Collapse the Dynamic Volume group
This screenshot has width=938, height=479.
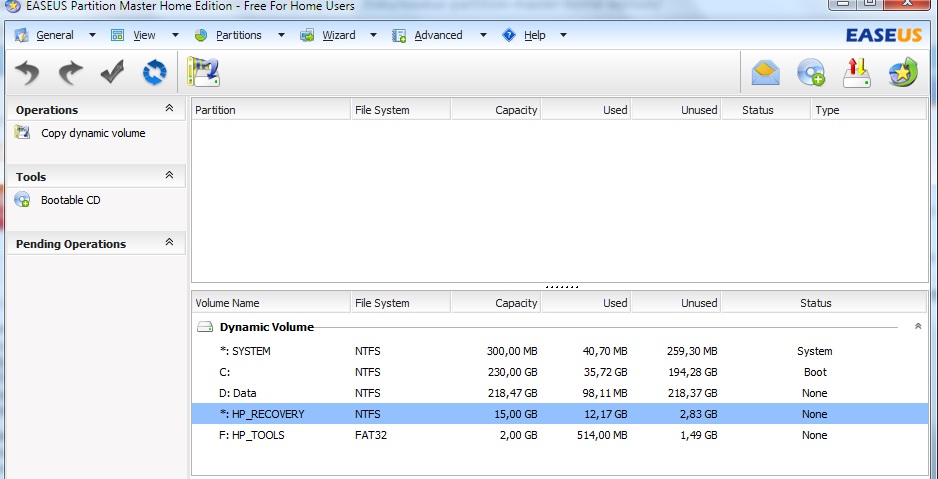(x=918, y=327)
